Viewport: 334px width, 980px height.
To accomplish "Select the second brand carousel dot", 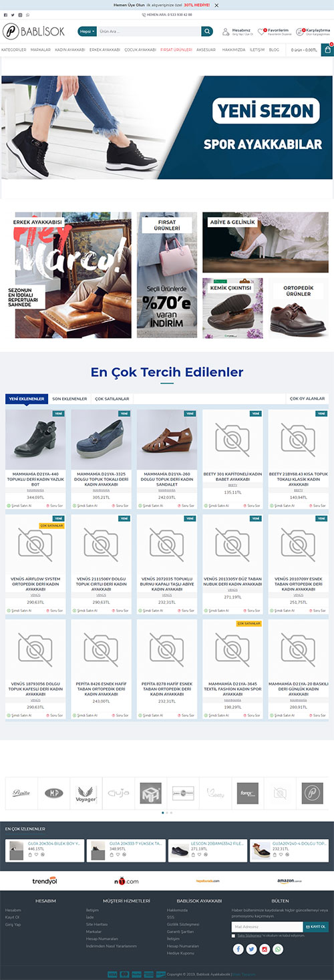I will click(167, 812).
